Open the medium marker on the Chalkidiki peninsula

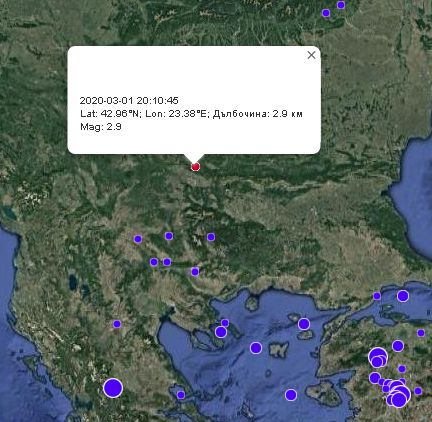[221, 332]
